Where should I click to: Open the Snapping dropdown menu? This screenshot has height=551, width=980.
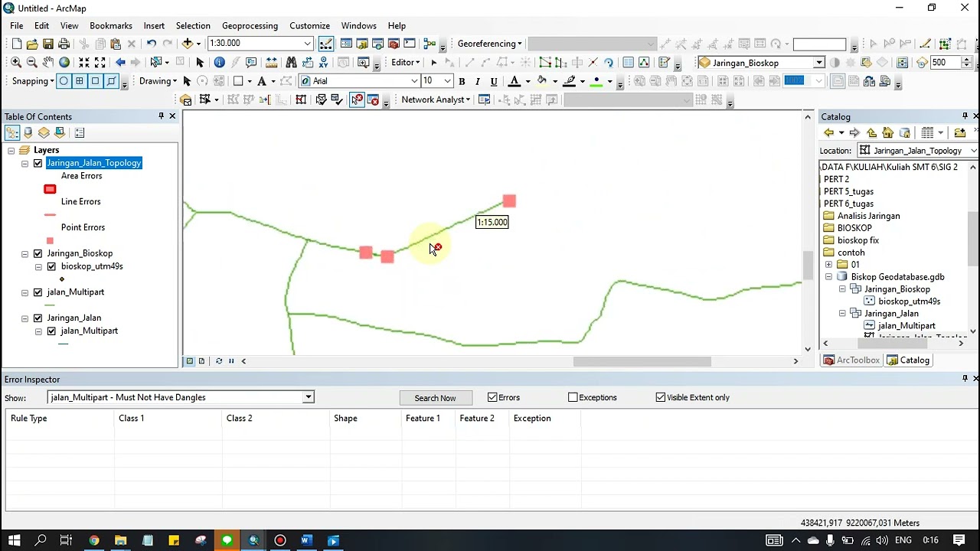(x=33, y=81)
